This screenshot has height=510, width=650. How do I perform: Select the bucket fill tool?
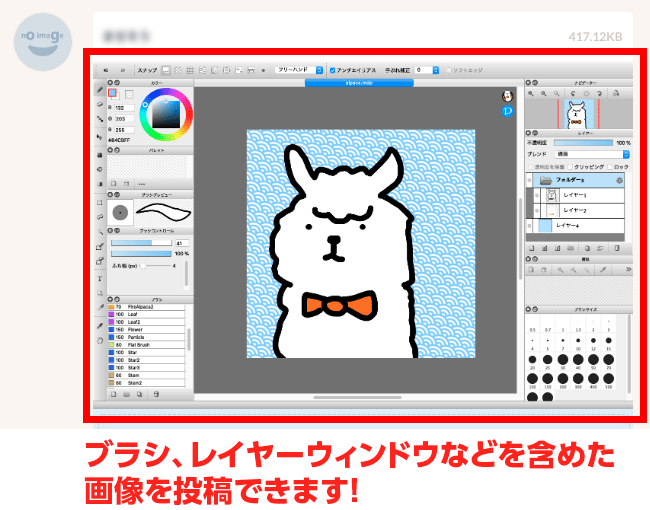point(100,170)
